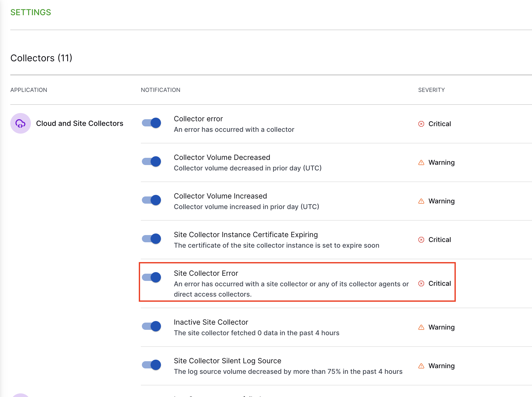The width and height of the screenshot is (532, 397).
Task: Click the Collectors (11) section title
Action: [41, 58]
